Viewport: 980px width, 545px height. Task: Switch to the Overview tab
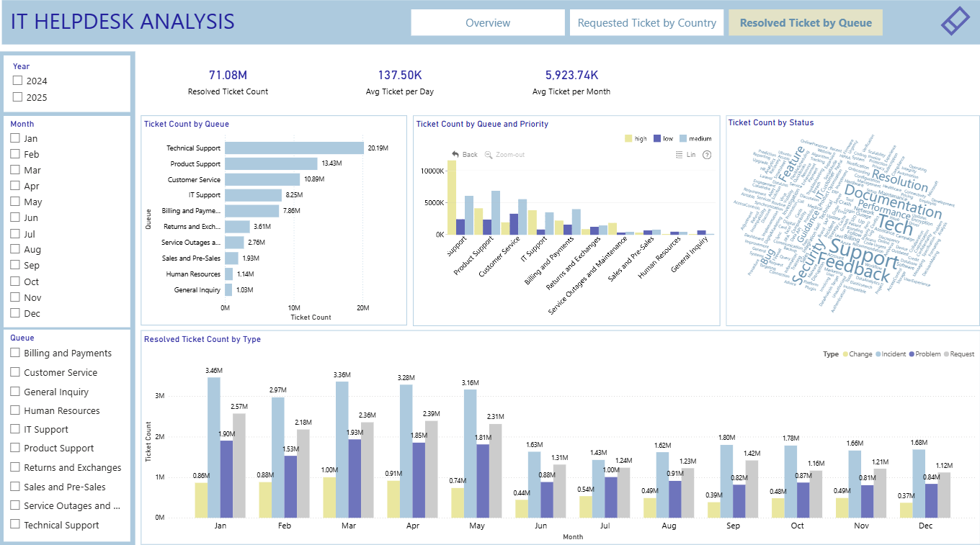(x=488, y=22)
